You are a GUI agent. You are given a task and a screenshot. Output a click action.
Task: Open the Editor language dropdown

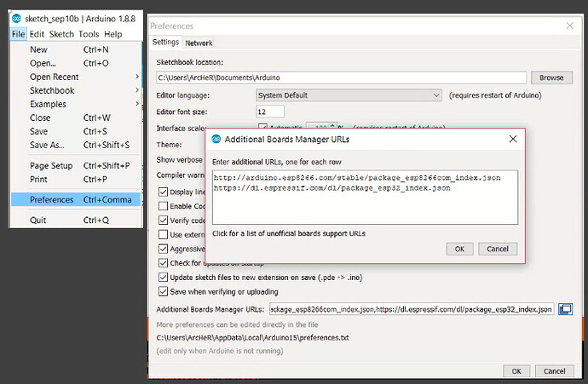point(349,95)
